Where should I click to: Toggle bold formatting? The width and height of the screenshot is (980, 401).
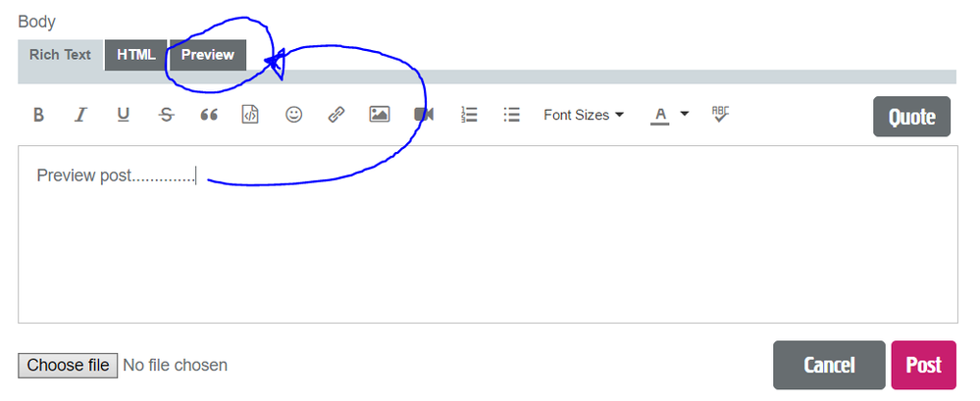[39, 115]
